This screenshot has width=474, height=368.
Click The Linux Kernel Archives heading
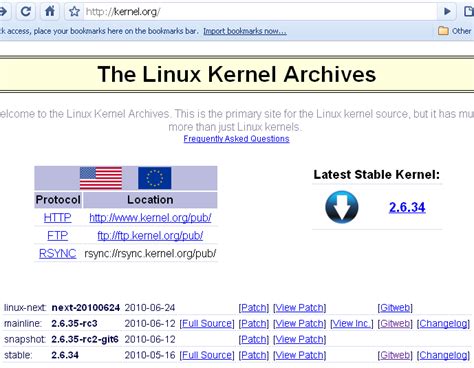click(x=237, y=74)
